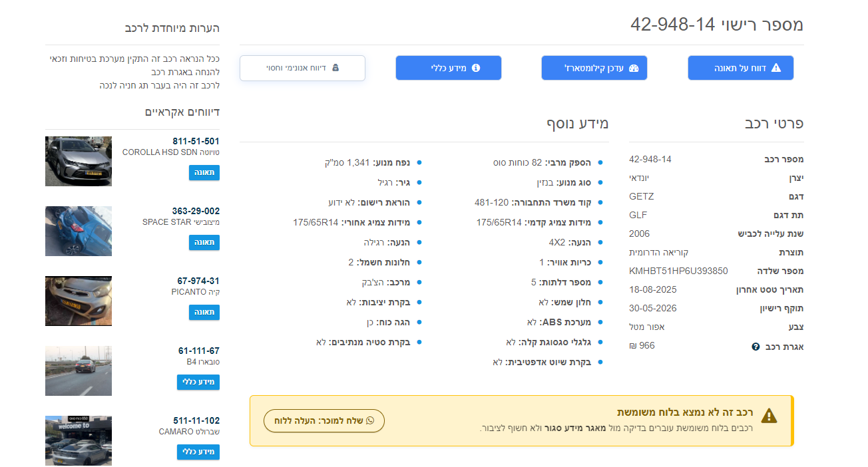Click תאונה tag under Mitsubishi Space Star
Image resolution: width=868 pixels, height=467 pixels.
[x=204, y=243]
